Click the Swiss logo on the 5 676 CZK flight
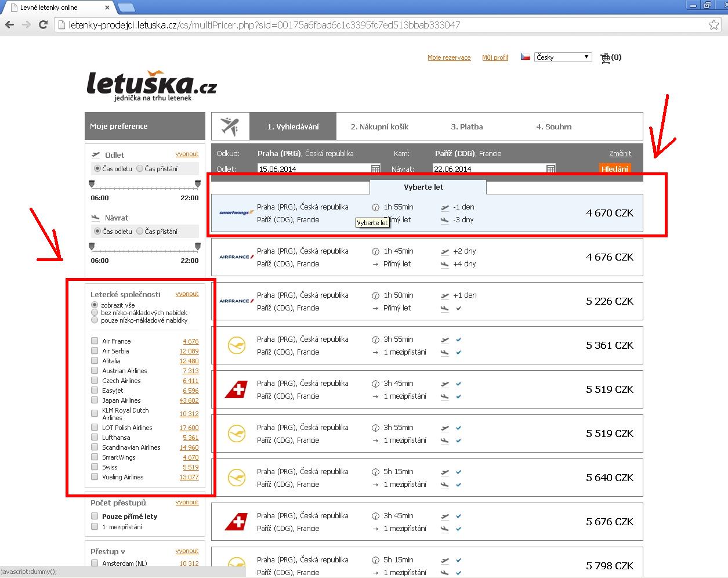Viewport: 728px width, 578px height. [236, 522]
